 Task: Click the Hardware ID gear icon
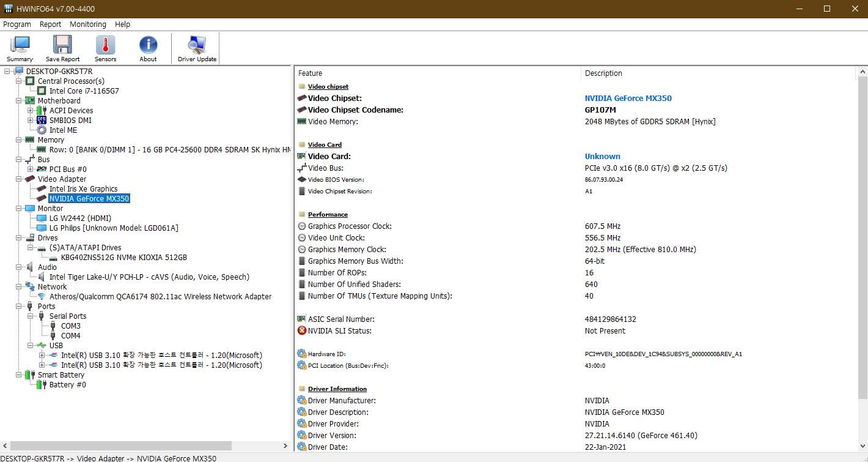click(x=301, y=354)
